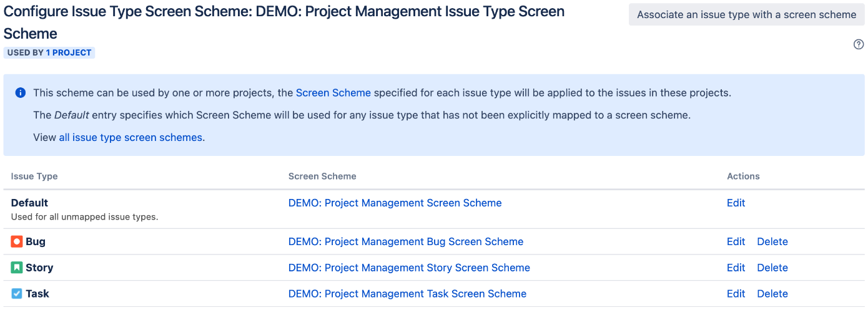Open DEMO: Project Management Screen Scheme link
The height and width of the screenshot is (310, 868).
pos(395,203)
